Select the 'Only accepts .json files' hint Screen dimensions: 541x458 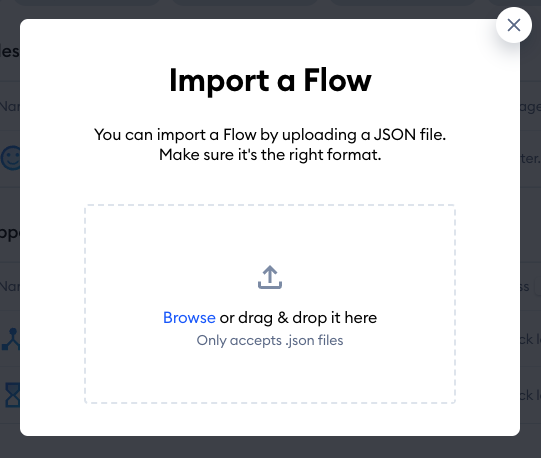pos(270,340)
